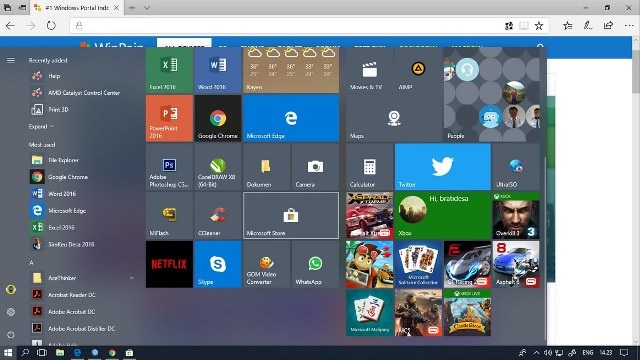
Task: Select the Windows Portal browser tab
Action: [x=76, y=8]
